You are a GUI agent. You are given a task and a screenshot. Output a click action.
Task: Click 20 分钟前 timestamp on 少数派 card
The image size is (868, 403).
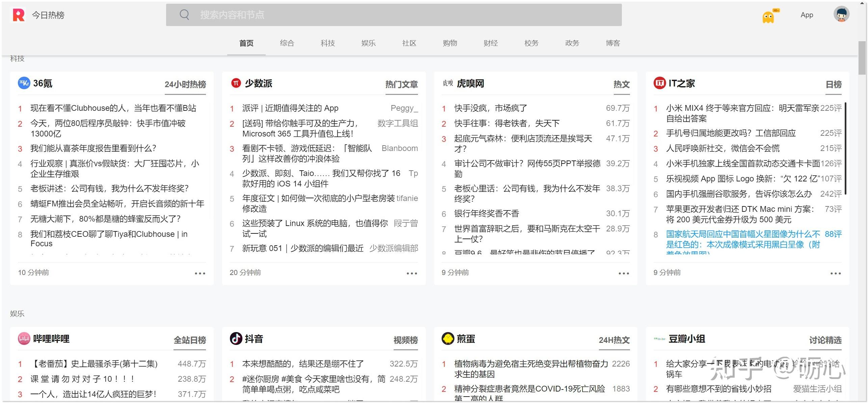click(x=245, y=273)
